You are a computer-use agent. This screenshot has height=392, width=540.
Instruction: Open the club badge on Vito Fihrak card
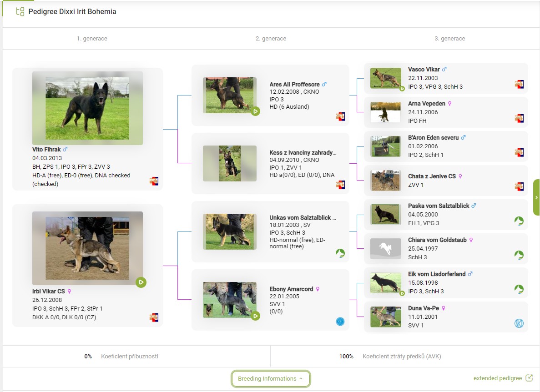(x=154, y=181)
